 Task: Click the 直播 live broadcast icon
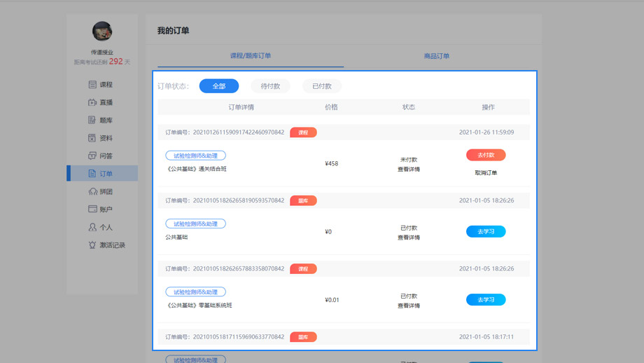pyautogui.click(x=92, y=102)
